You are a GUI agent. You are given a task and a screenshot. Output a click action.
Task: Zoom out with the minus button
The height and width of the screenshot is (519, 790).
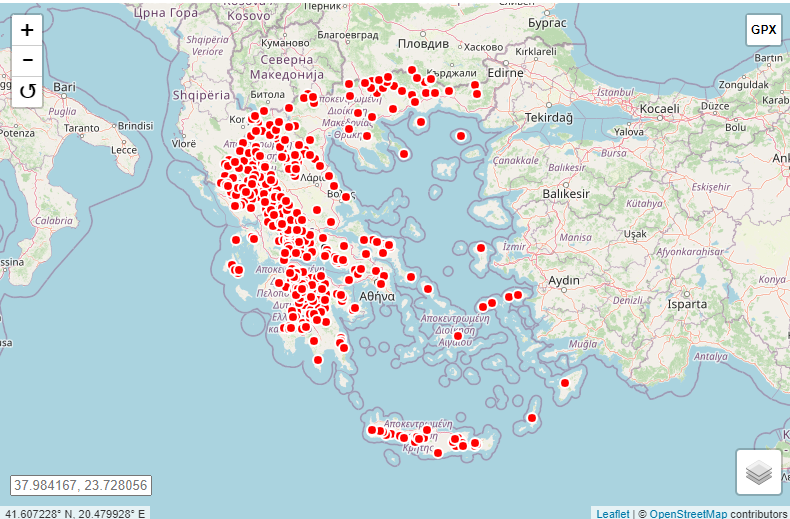(x=27, y=61)
